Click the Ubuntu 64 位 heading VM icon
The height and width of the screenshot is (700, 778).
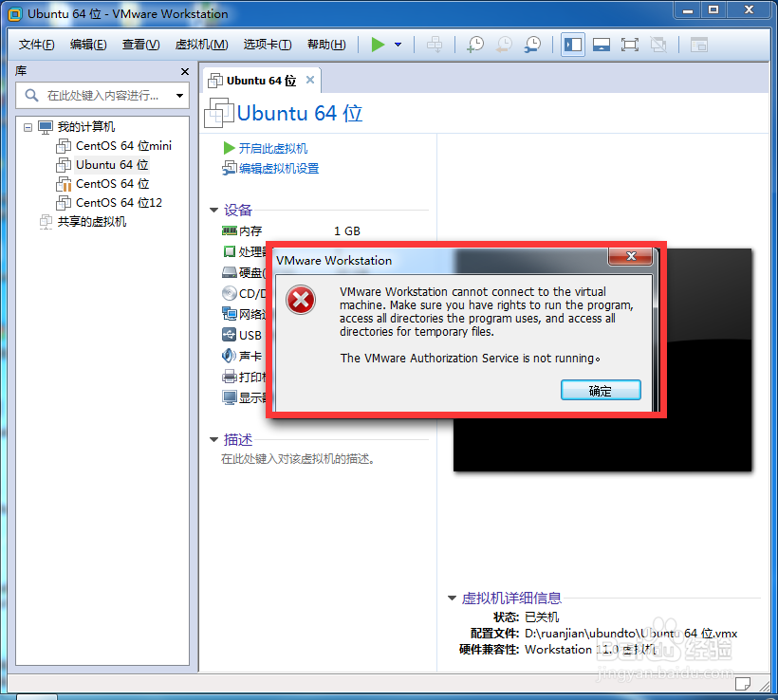pyautogui.click(x=219, y=113)
